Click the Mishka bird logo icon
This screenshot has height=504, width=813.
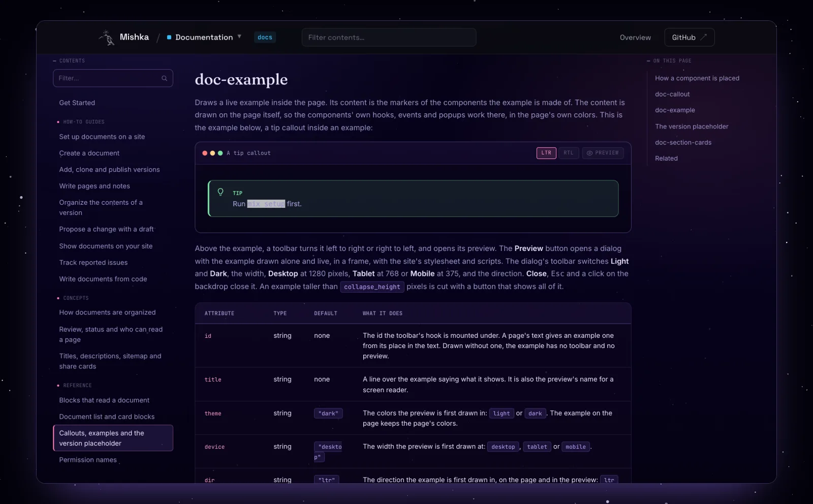[107, 38]
